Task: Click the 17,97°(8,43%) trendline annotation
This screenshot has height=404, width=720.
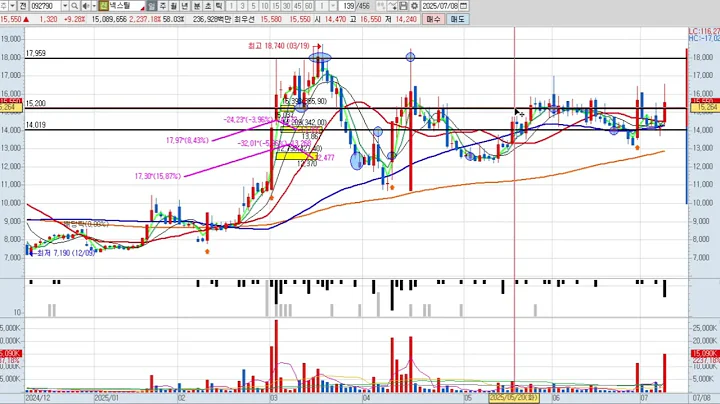Action: click(x=187, y=140)
